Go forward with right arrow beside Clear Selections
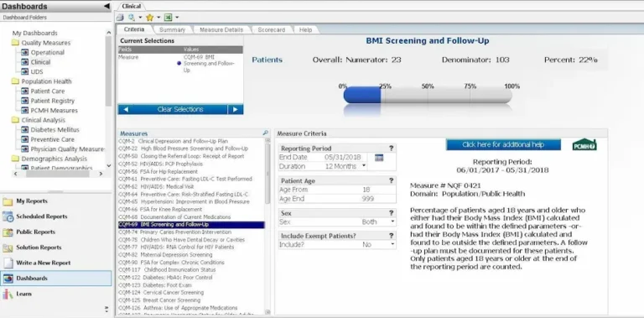This screenshot has width=644, height=318. (x=236, y=109)
